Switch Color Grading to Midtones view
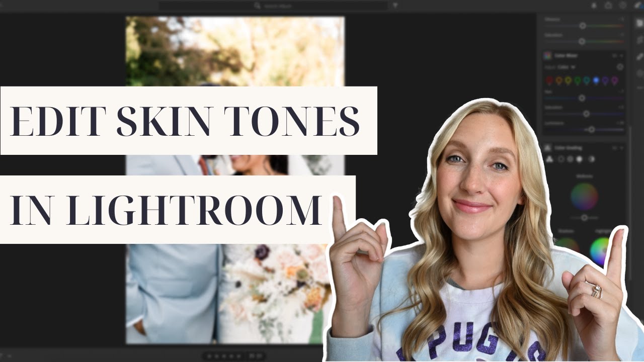The width and height of the screenshot is (644, 362). 571,159
